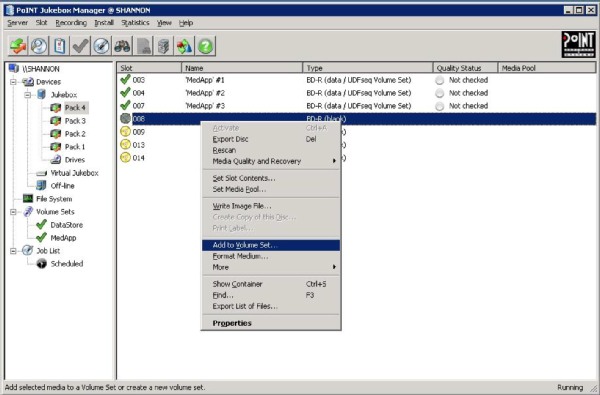Click the yellow disc icon for slot 014
The image size is (600, 395).
[125, 157]
